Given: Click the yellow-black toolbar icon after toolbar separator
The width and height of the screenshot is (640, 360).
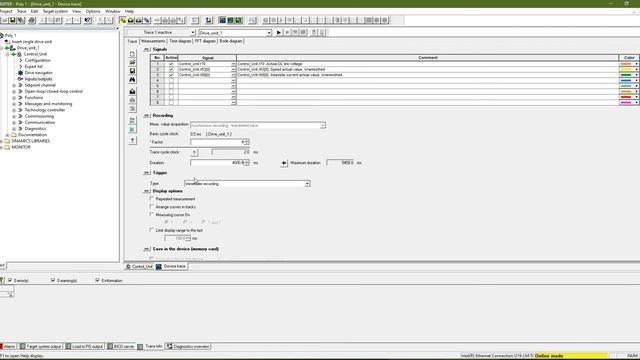Looking at the screenshot, I should tap(209, 20).
